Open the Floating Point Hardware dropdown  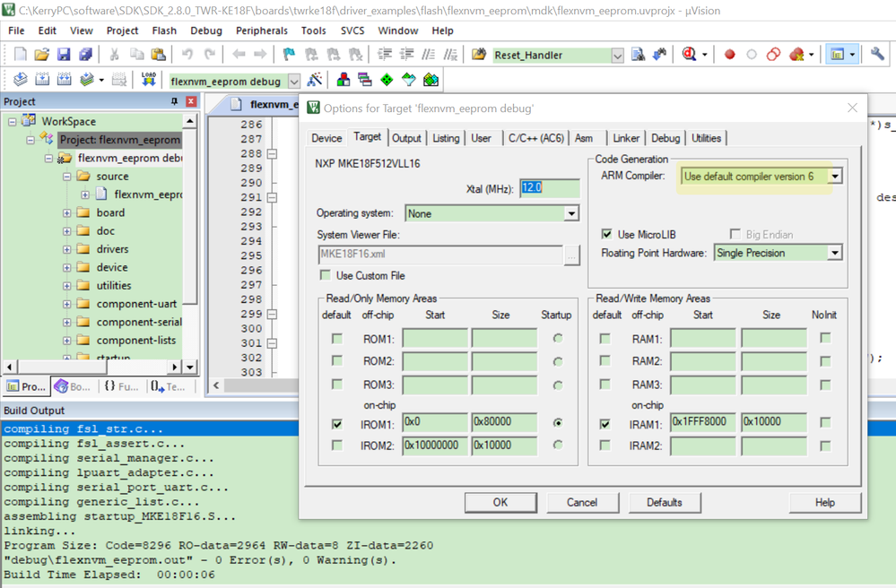tap(834, 254)
